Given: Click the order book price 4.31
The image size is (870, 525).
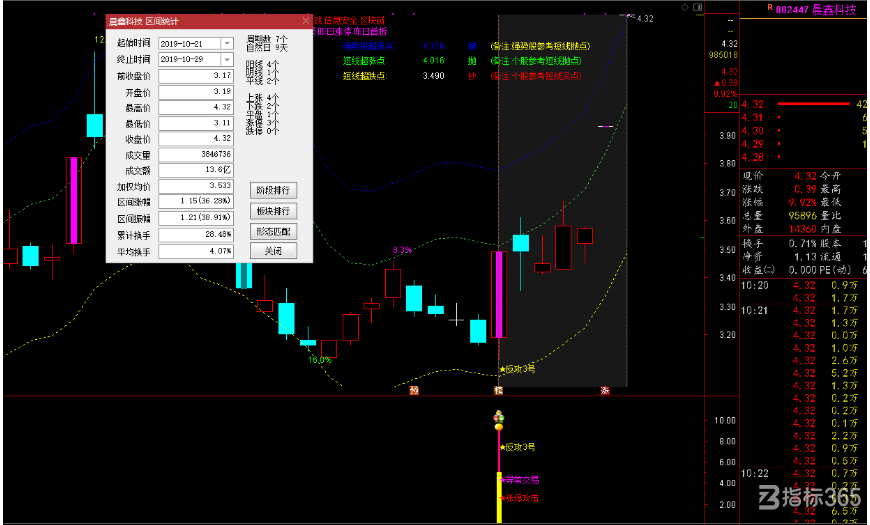Looking at the screenshot, I should 752,118.
